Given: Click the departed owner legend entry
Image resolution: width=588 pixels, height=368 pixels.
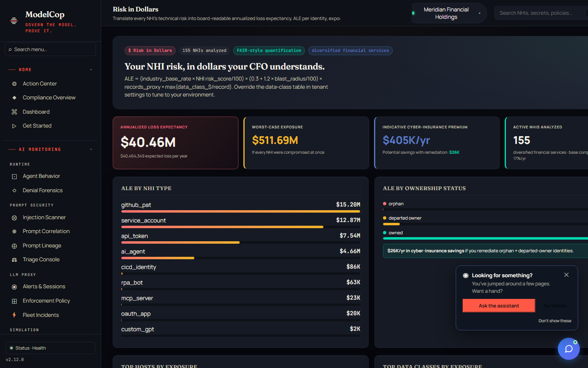Looking at the screenshot, I should 402,218.
